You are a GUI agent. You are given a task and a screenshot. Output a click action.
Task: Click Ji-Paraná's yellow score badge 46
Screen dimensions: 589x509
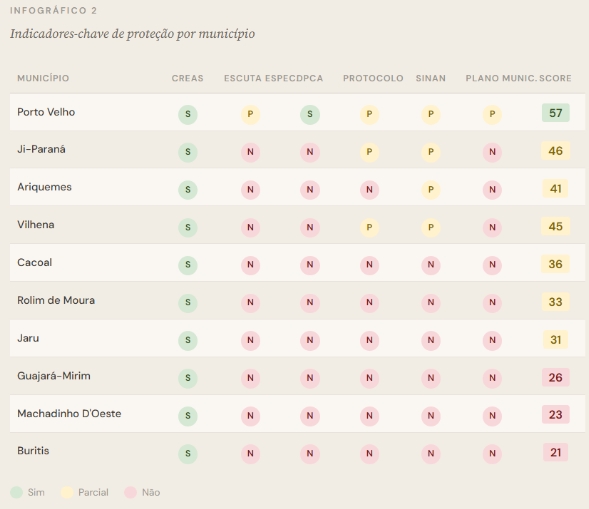[556, 151]
